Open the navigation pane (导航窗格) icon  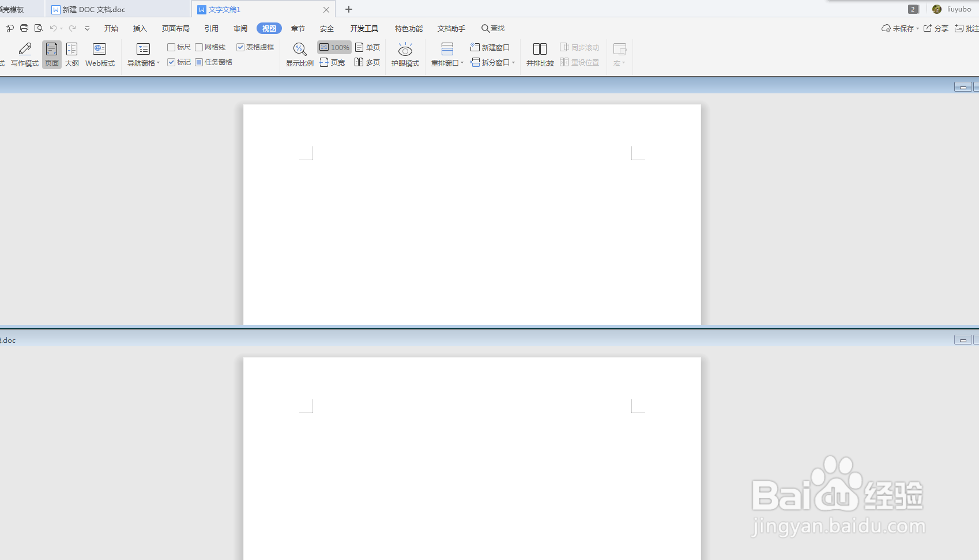(143, 50)
